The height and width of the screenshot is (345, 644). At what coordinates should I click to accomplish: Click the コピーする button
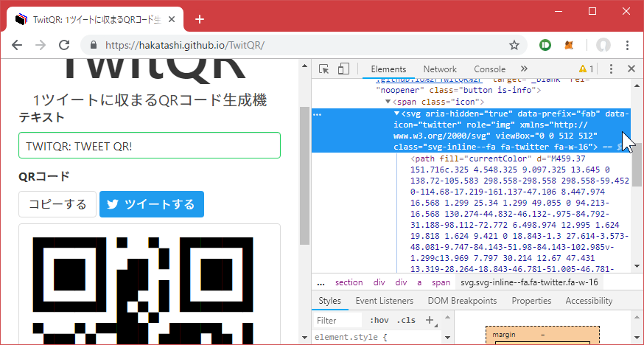[x=57, y=204]
